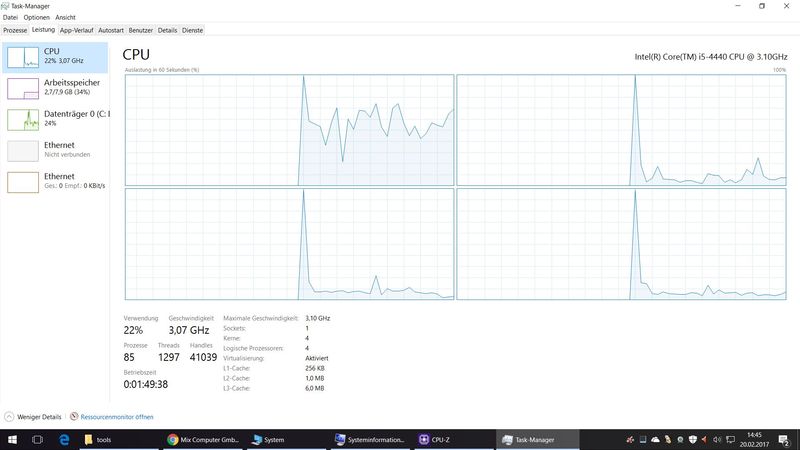The image size is (800, 450).
Task: Click the Weniger Details collapse chevron
Action: click(x=9, y=417)
